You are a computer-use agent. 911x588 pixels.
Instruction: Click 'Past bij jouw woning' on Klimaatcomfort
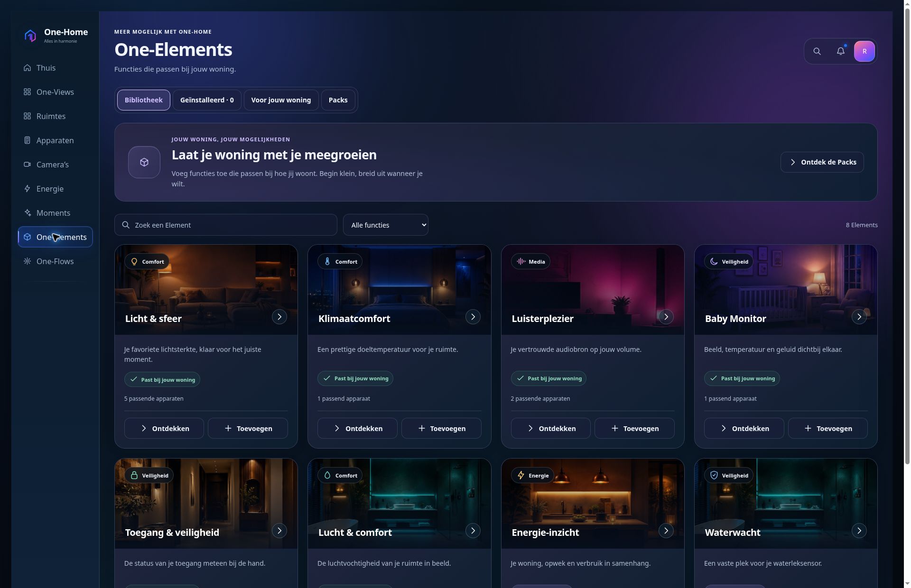(355, 378)
